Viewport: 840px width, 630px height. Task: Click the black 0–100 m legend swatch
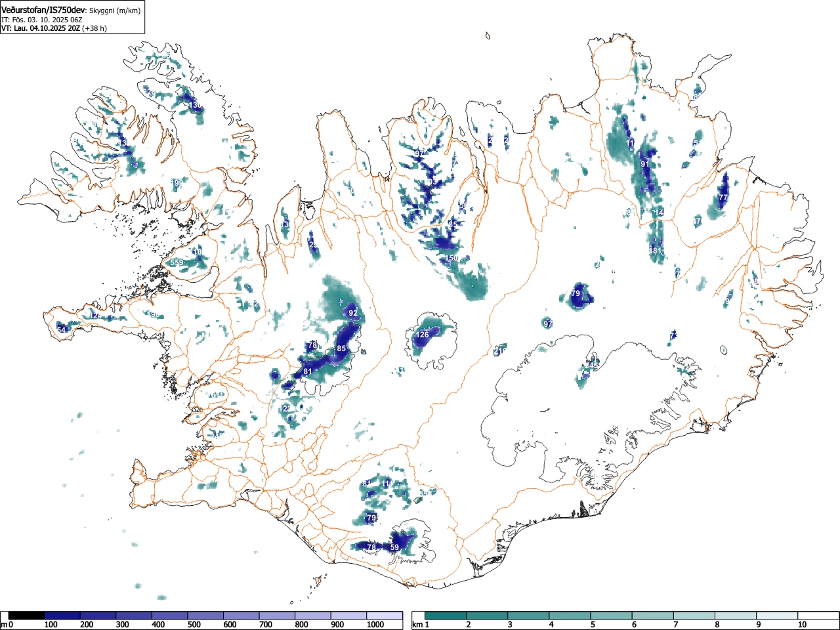(26, 616)
